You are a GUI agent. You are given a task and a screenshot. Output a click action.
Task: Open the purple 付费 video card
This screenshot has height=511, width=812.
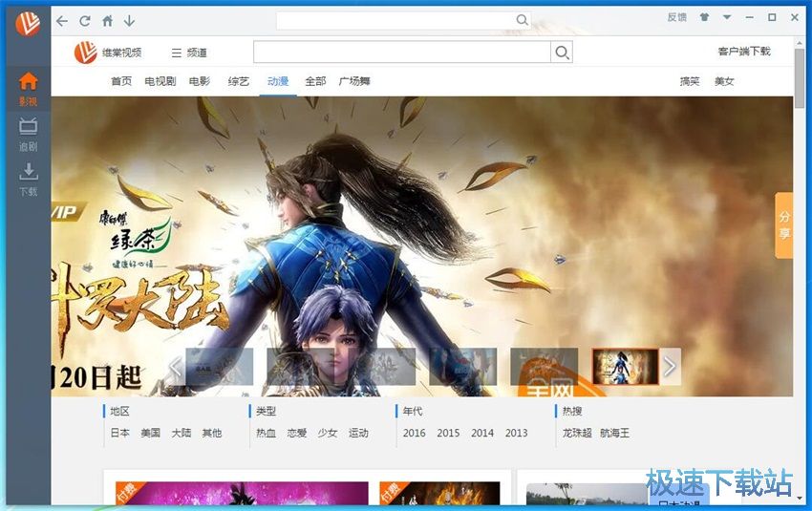(242, 493)
